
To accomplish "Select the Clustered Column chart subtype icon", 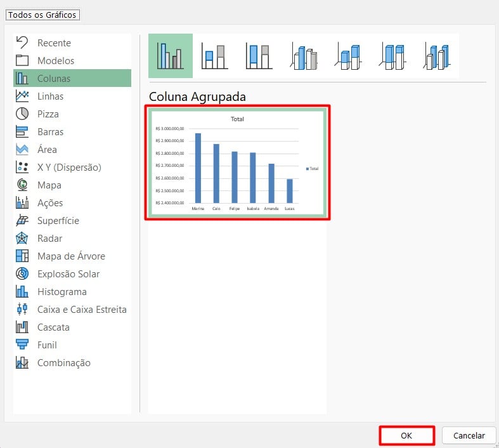I will point(170,56).
